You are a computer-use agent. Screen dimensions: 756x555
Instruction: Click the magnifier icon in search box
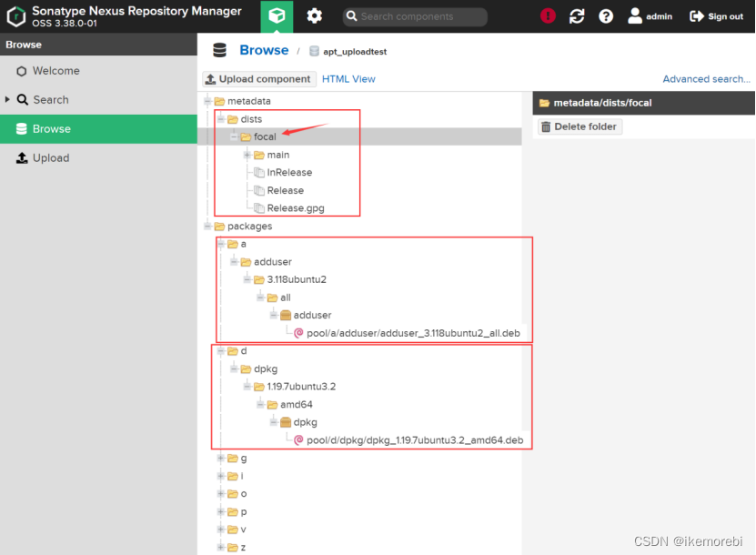[352, 16]
